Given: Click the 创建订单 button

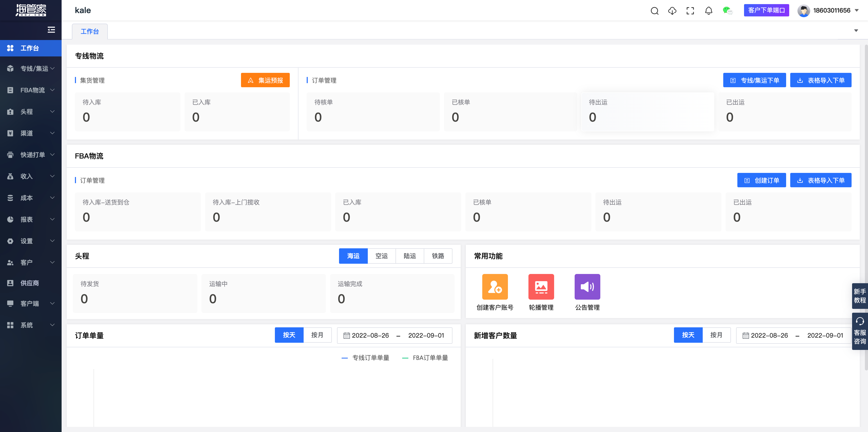Looking at the screenshot, I should coord(761,180).
